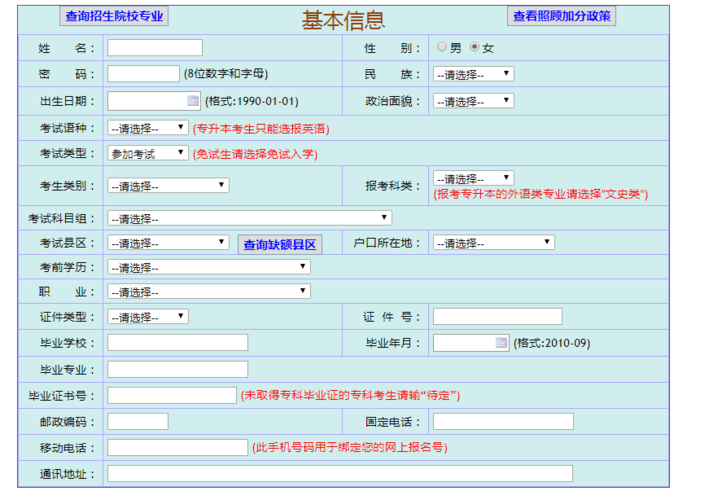Focus the 毕业证书号 input field
The width and height of the screenshot is (709, 500).
point(172,396)
